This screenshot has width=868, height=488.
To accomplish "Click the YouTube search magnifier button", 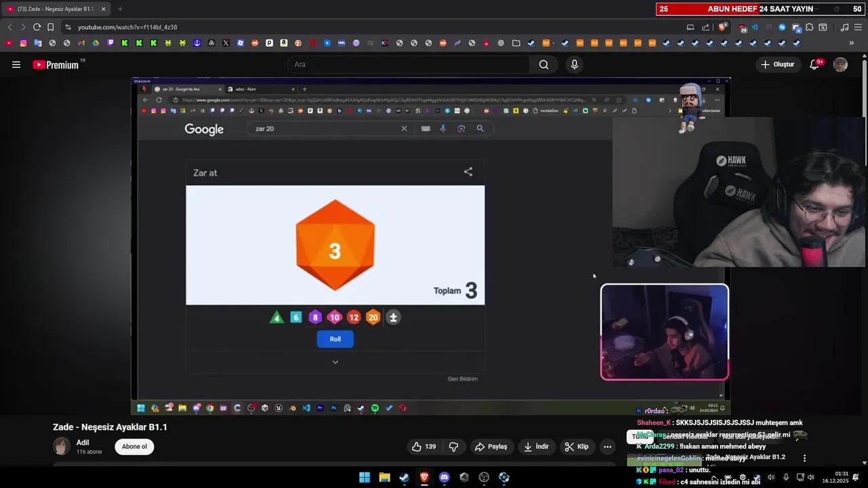I will pyautogui.click(x=543, y=64).
